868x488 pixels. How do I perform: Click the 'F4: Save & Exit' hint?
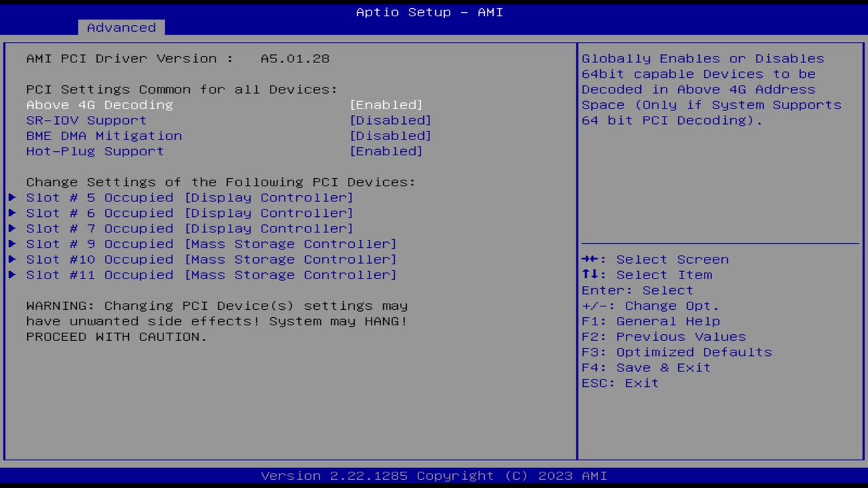coord(646,368)
